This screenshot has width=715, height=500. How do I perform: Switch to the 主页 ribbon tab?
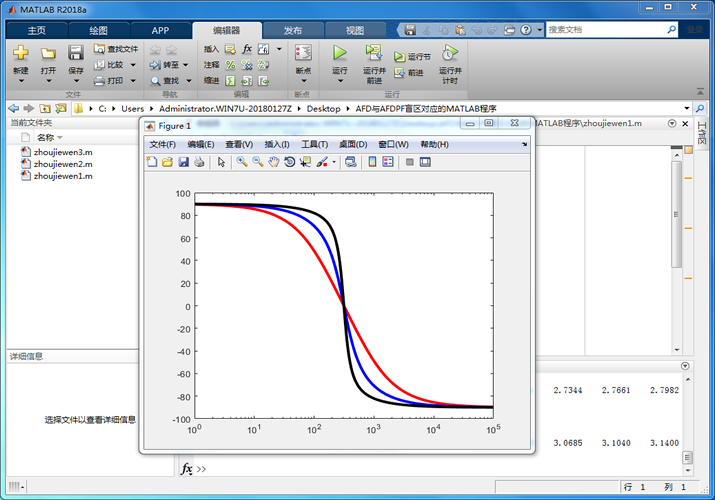[x=36, y=31]
